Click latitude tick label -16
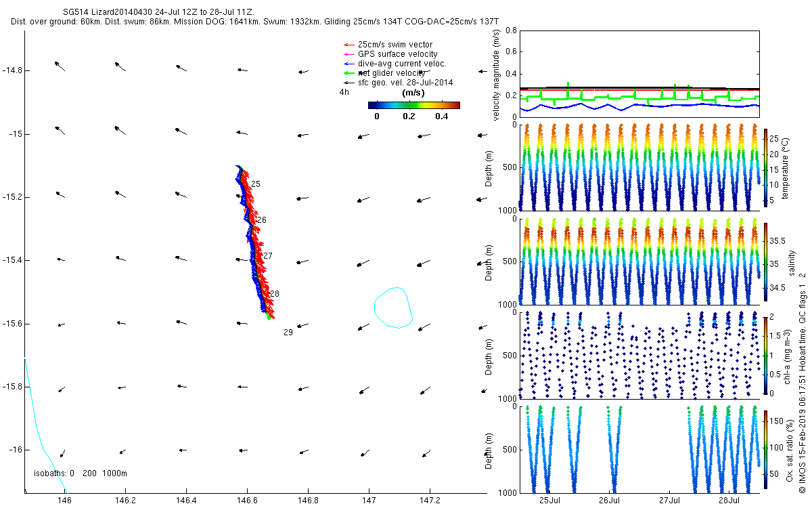The width and height of the screenshot is (812, 508). click(15, 450)
